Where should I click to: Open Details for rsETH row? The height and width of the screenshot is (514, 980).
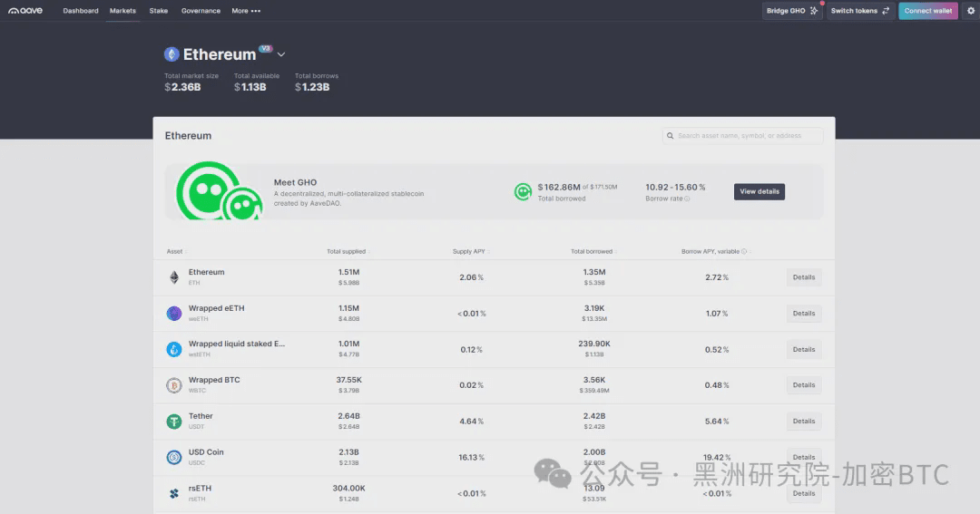pos(804,493)
